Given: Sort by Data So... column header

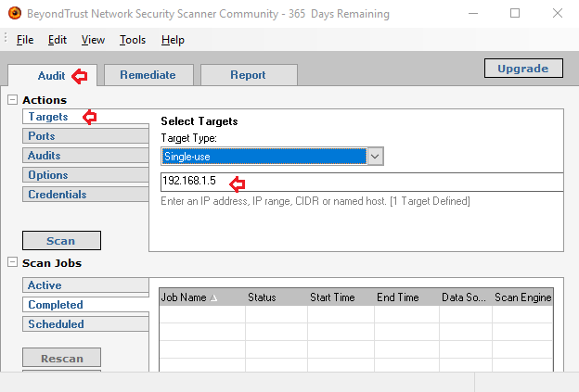Looking at the screenshot, I should (466, 297).
